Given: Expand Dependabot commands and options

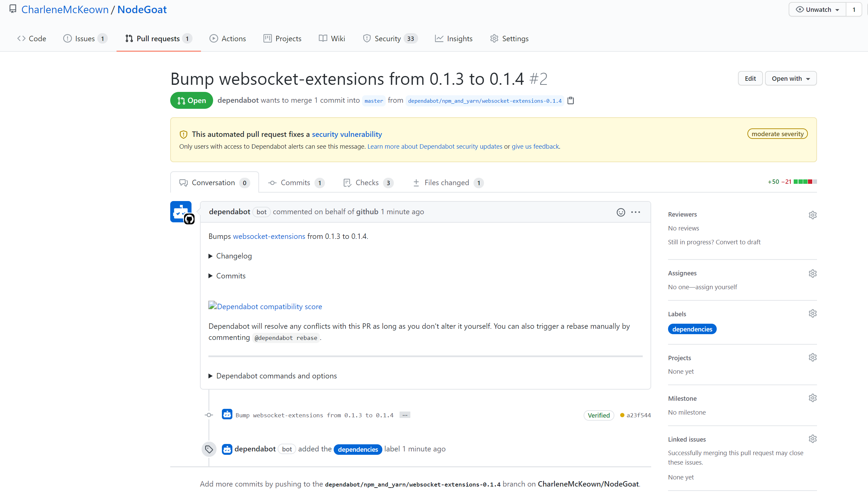Looking at the screenshot, I should coord(273,376).
